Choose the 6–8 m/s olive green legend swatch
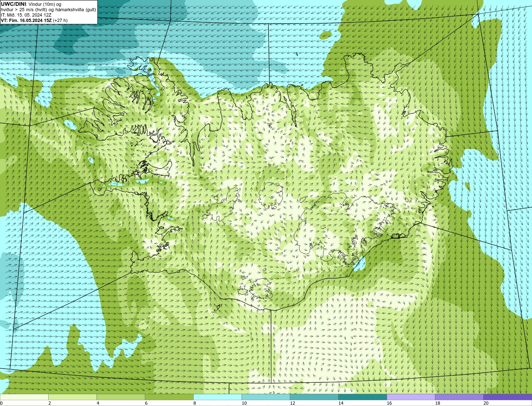The width and height of the screenshot is (532, 406). point(170,397)
